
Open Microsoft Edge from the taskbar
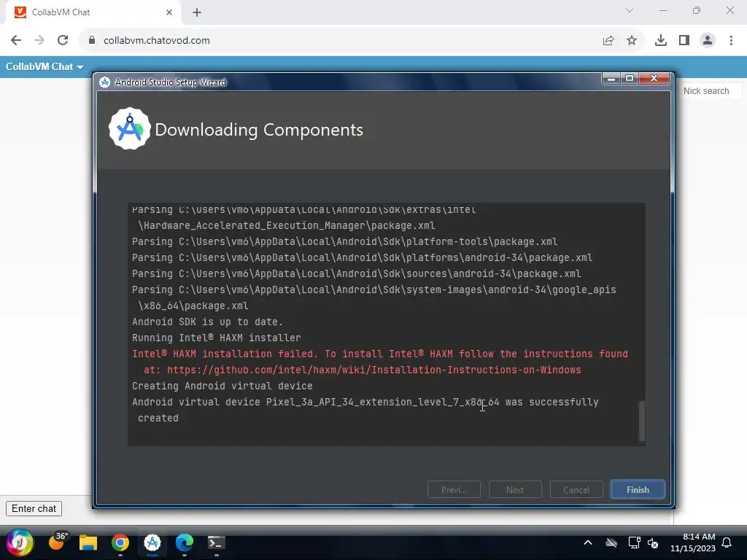coord(185,542)
